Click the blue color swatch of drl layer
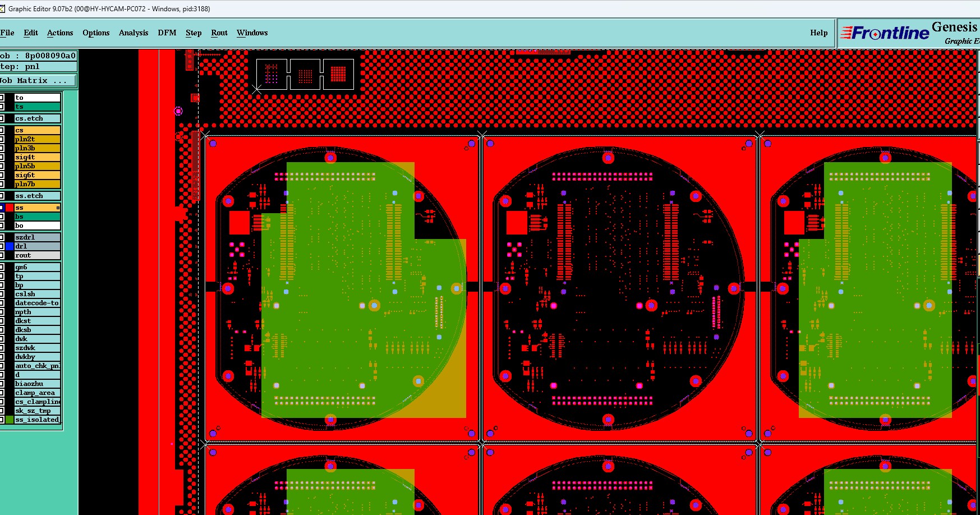 click(x=10, y=246)
